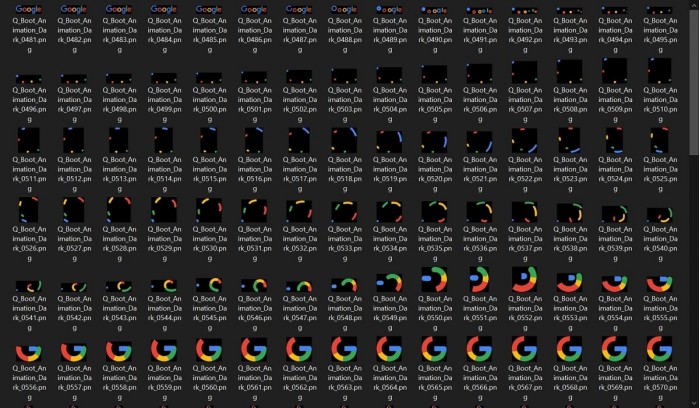This screenshot has height=408, width=700.
Task: Click the Q_Boot_Animation_Dark_0547.png file name
Action: (x=300, y=313)
